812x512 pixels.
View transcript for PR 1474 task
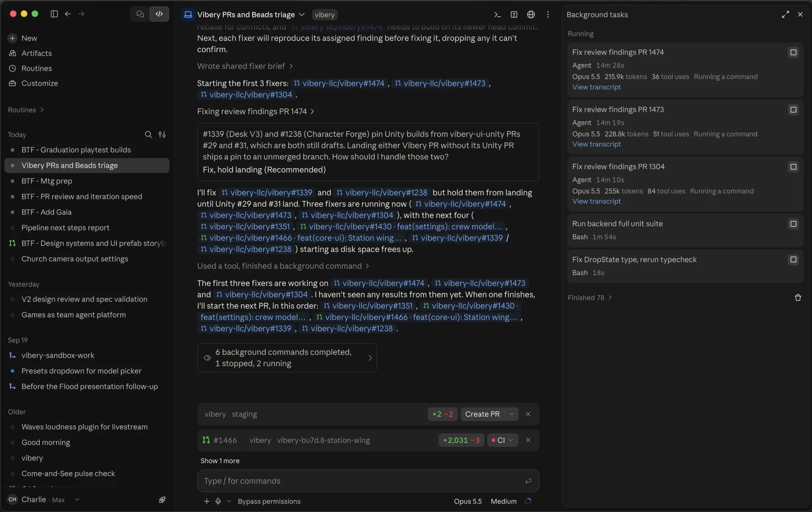click(x=596, y=87)
